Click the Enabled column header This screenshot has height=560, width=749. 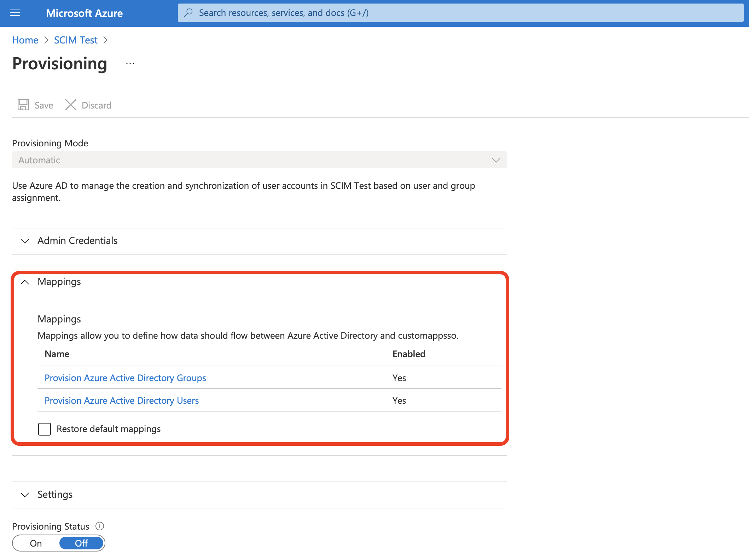coord(409,354)
